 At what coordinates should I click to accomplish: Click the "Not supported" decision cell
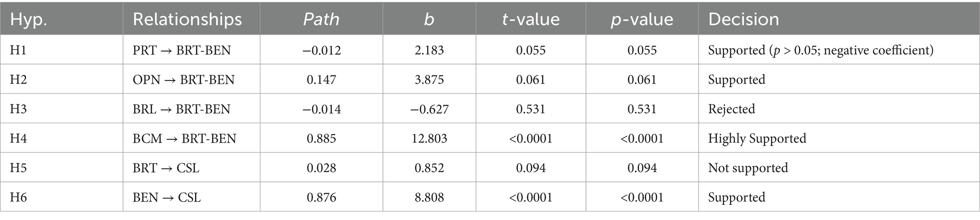tap(748, 168)
